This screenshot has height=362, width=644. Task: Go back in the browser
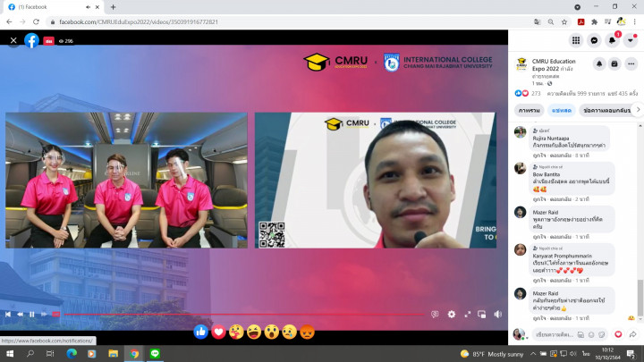[x=10, y=21]
